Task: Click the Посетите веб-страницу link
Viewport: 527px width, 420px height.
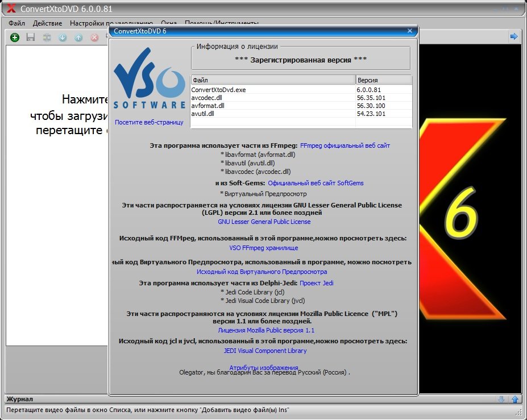Action: (149, 122)
